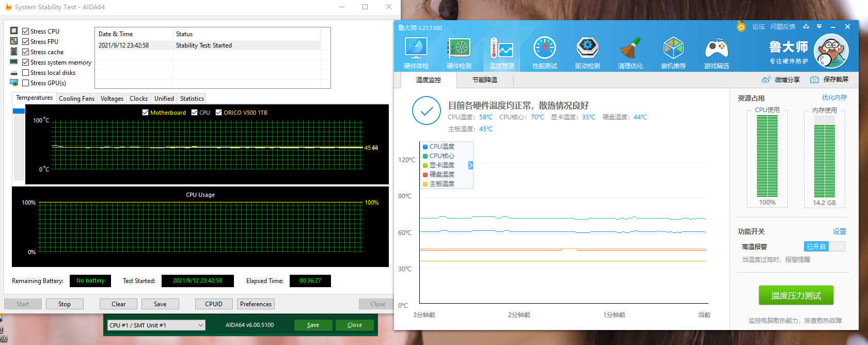The width and height of the screenshot is (868, 345).
Task: Open AIDA64 Preferences
Action: click(x=256, y=304)
